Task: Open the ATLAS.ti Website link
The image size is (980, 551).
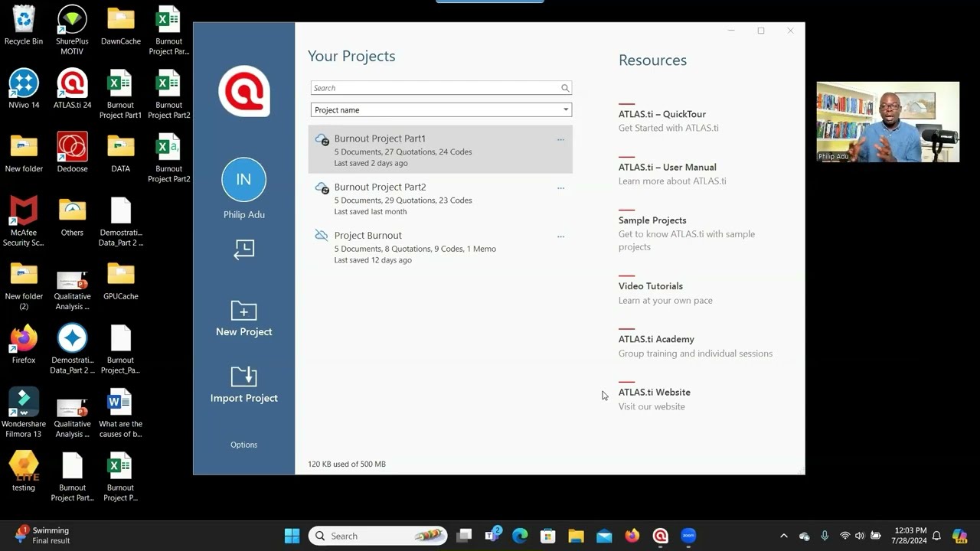Action: tap(655, 392)
